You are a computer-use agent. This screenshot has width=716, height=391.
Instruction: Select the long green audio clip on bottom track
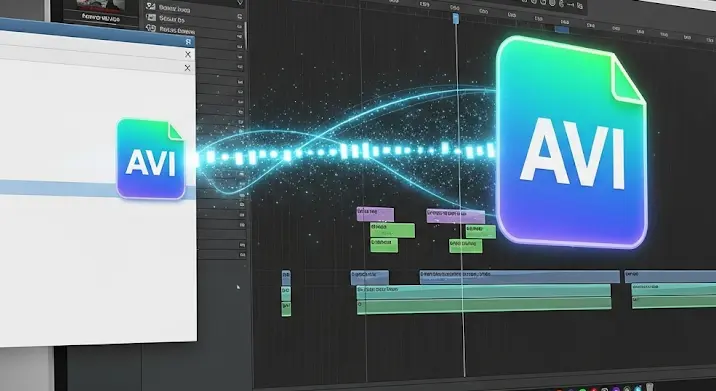(484, 306)
